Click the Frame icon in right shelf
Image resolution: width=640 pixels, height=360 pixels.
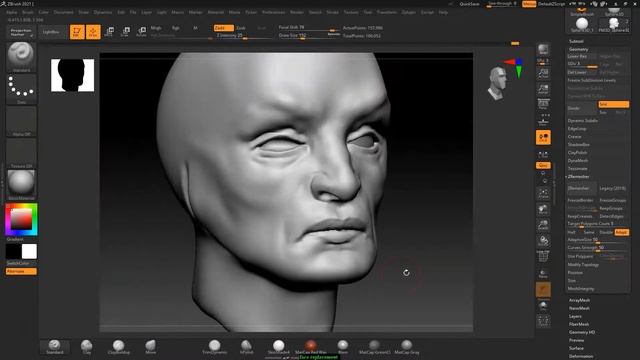point(543,193)
